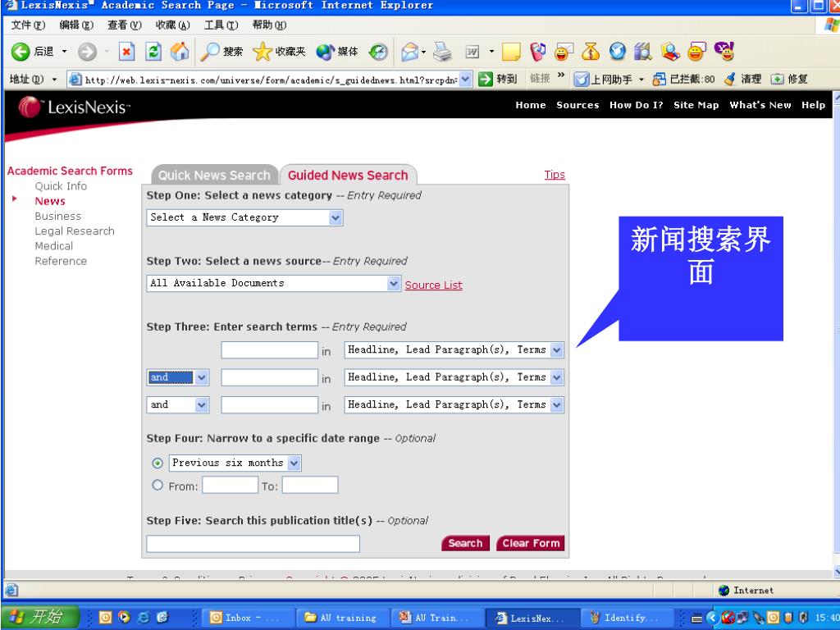Open the Media globe toolbar button
Image resolution: width=840 pixels, height=630 pixels.
coord(336,52)
